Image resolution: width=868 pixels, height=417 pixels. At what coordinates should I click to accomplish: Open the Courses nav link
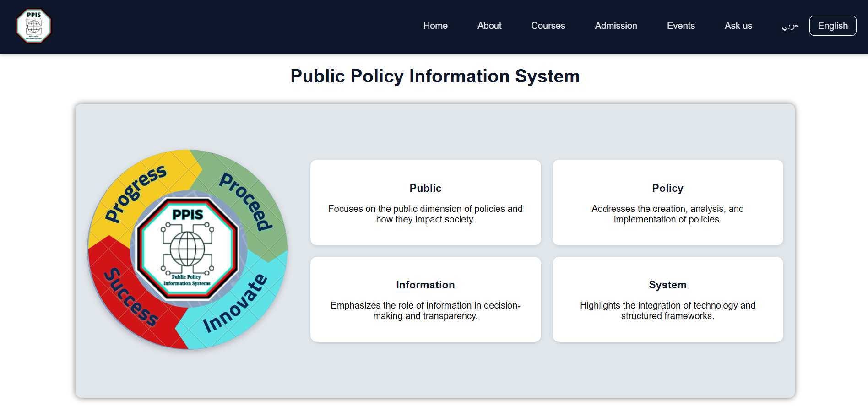pos(548,26)
